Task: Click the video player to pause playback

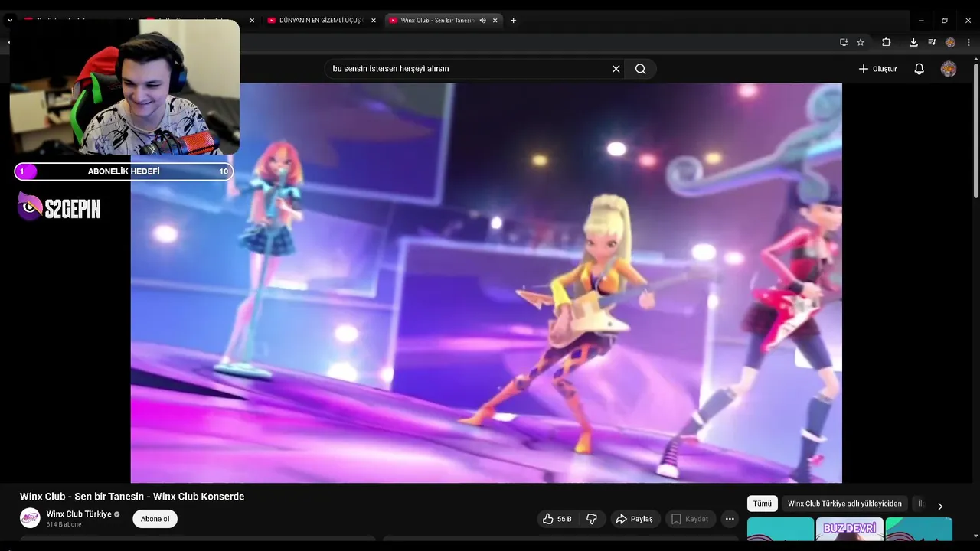Action: [x=486, y=283]
